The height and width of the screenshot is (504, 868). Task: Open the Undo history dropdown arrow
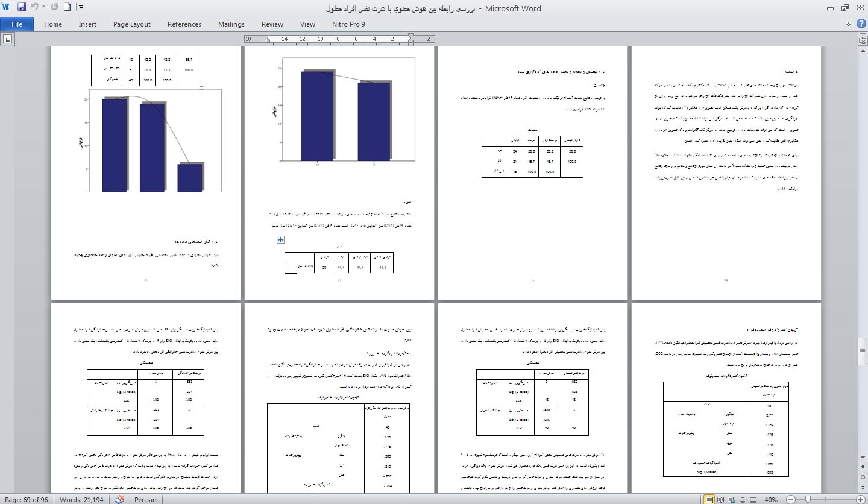tap(44, 8)
